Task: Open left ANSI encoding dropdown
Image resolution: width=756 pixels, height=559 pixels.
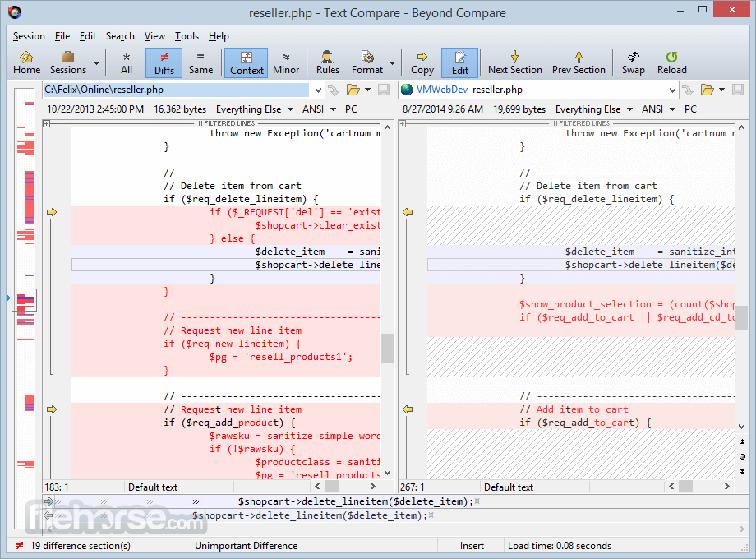Action: coord(319,109)
